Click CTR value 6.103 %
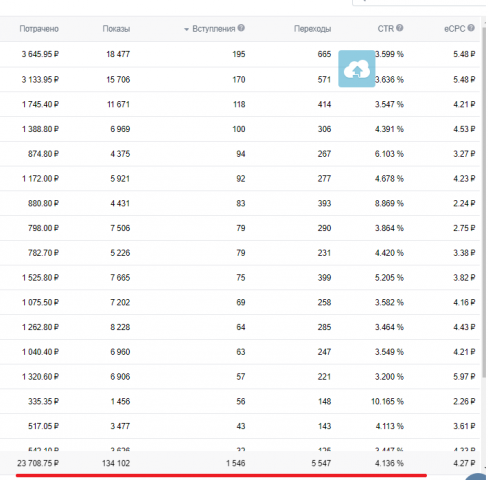 tap(389, 154)
